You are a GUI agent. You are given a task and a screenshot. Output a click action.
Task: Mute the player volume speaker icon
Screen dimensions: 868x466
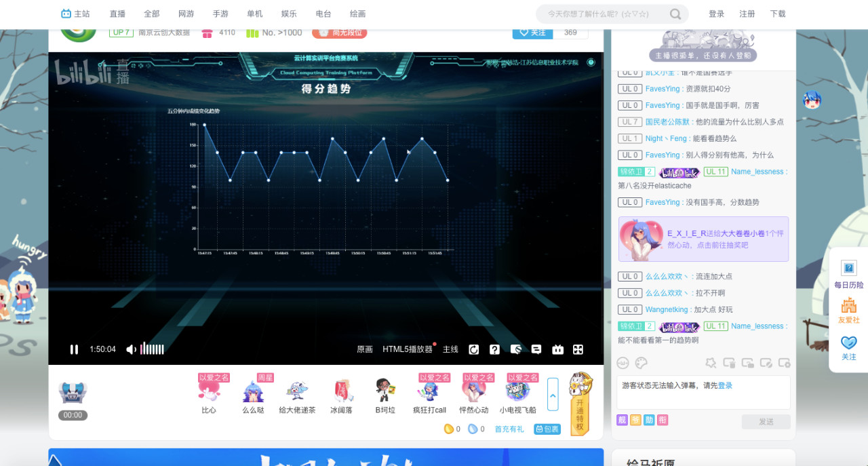coord(131,349)
